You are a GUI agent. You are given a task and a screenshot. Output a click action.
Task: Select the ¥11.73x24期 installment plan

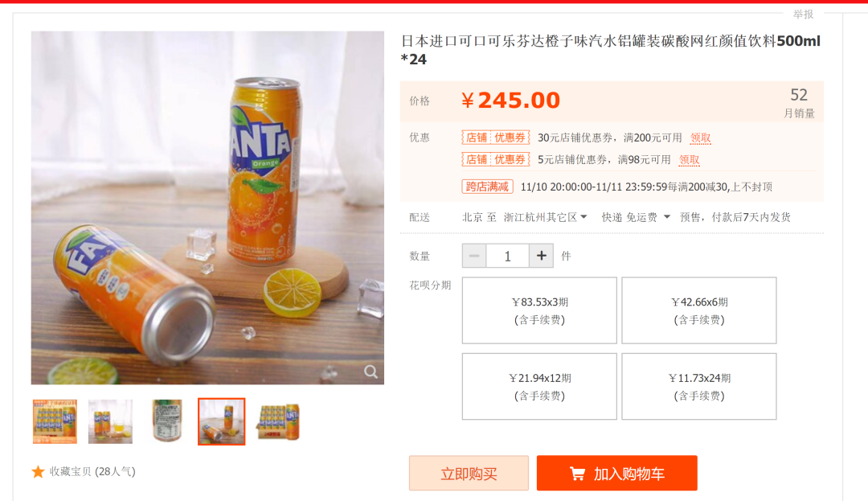(699, 386)
